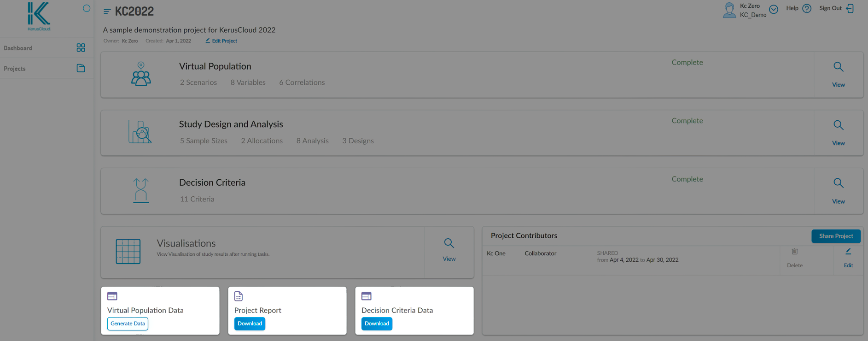Open the Dashboard grid icon
The width and height of the screenshot is (868, 341).
[81, 47]
